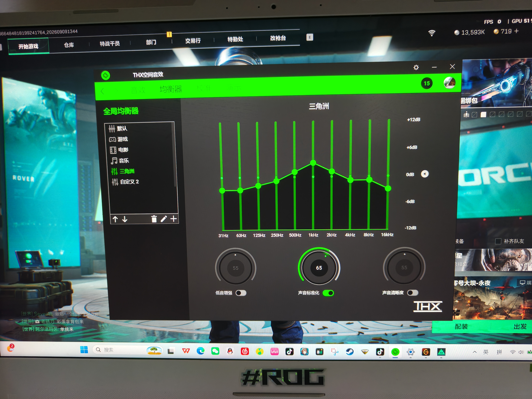
Task: Switch to the 音效 tab
Action: [138, 90]
